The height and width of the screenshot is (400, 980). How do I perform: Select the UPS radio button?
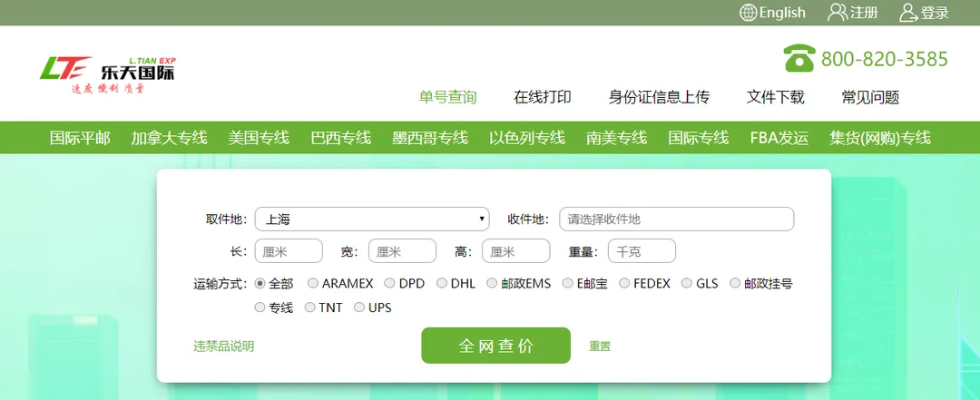(358, 307)
